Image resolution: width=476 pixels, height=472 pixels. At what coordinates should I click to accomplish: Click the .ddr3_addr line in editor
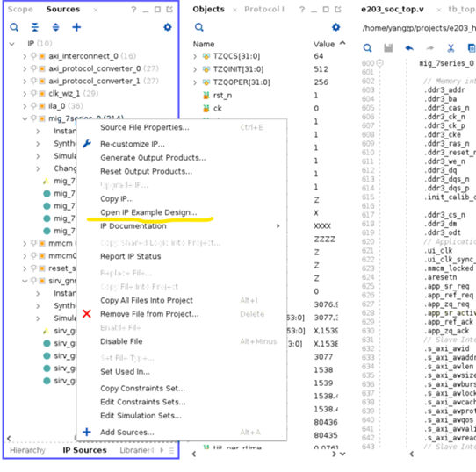444,90
